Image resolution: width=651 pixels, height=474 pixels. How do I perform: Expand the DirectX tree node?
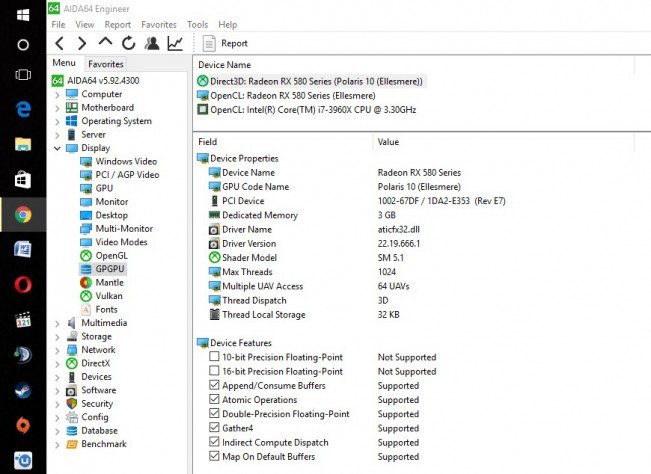click(57, 364)
